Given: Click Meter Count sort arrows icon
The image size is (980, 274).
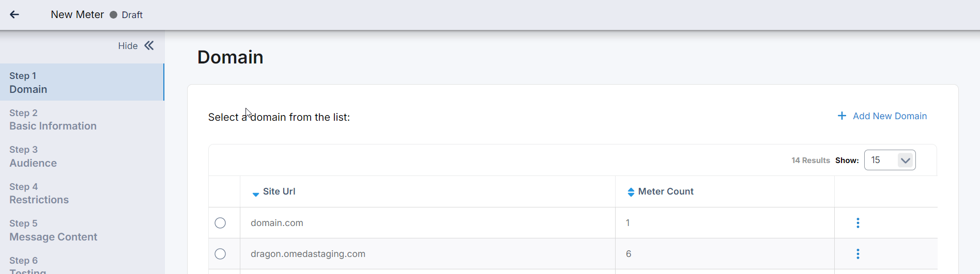Looking at the screenshot, I should point(631,192).
